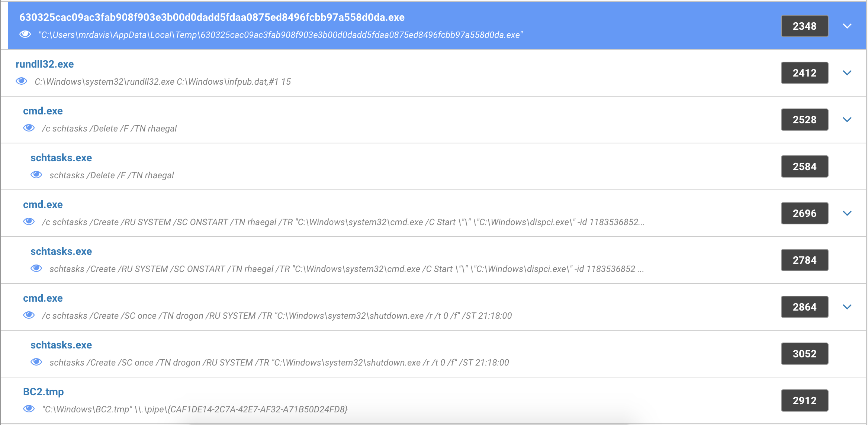
Task: Open the BC2.tmp process name link
Action: pos(43,392)
